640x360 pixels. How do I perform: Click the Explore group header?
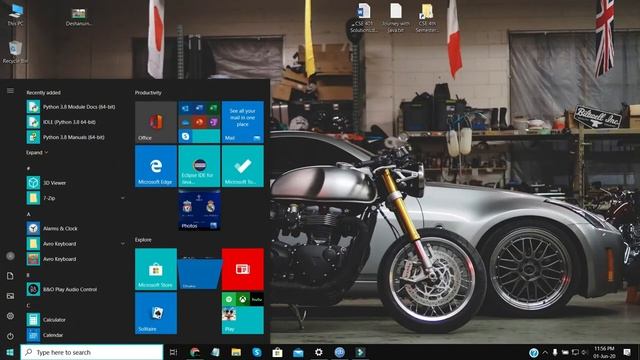click(x=143, y=240)
